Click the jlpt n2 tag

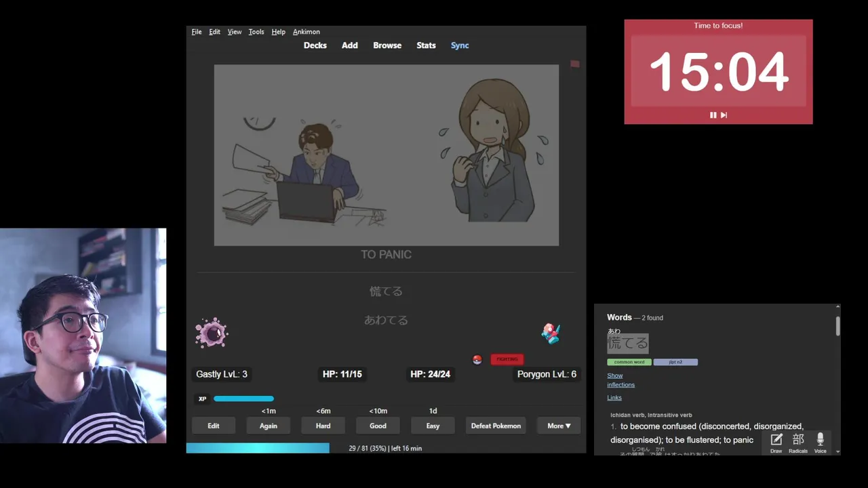point(675,362)
